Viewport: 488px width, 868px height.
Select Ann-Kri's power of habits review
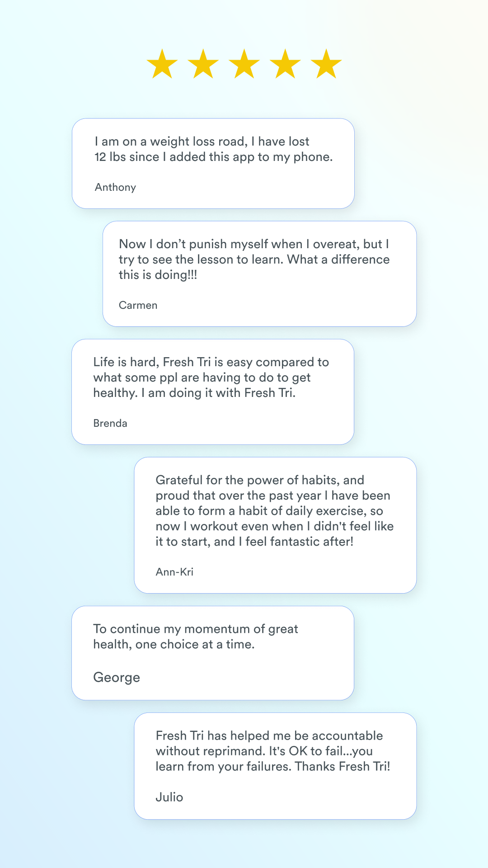click(x=275, y=525)
